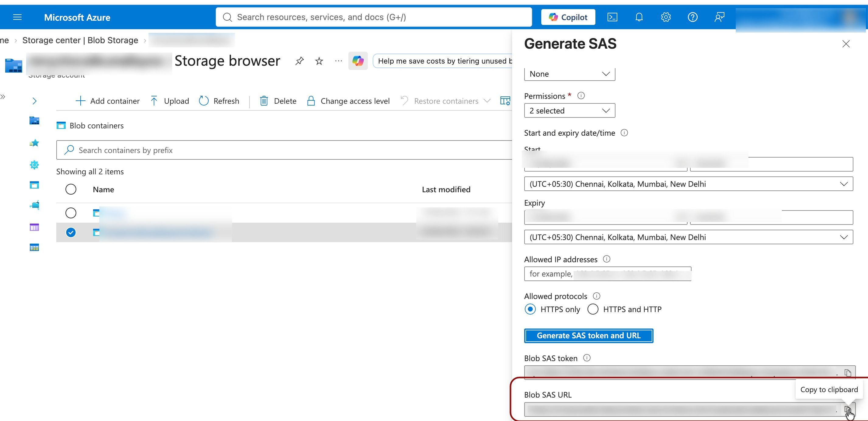868x421 pixels.
Task: Show info for Blob SAS token
Action: [587, 358]
